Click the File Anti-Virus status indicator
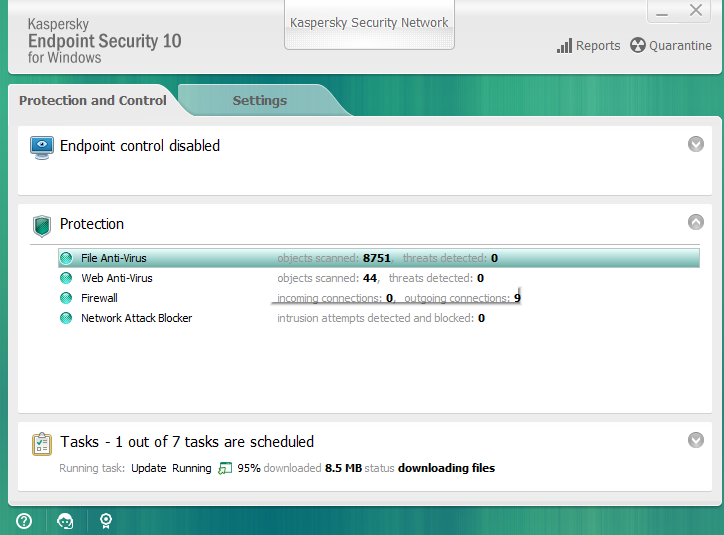The image size is (724, 535). 66,258
